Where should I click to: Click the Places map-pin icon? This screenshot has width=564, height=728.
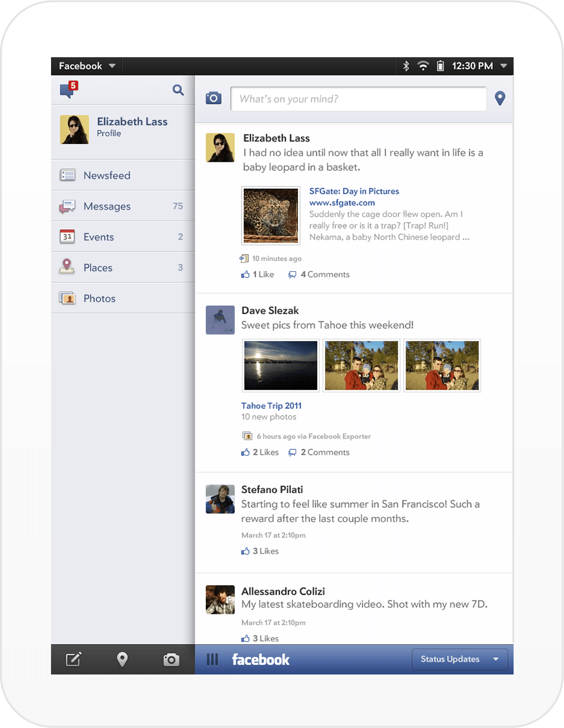point(67,266)
